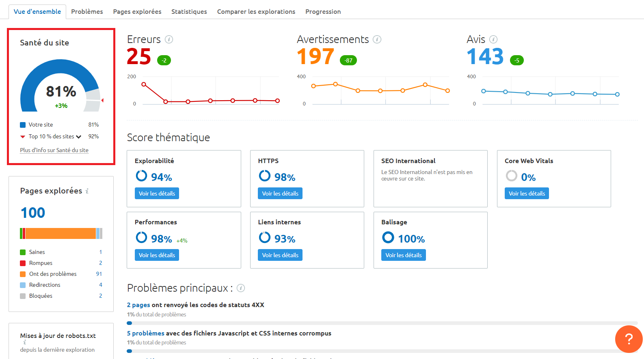Click the first point of the Avis chart

[x=483, y=91]
